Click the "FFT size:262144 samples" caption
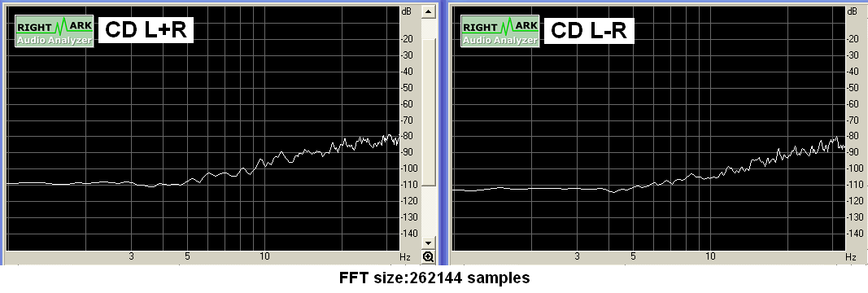Screen dimensions: 868x293 click(434, 278)
